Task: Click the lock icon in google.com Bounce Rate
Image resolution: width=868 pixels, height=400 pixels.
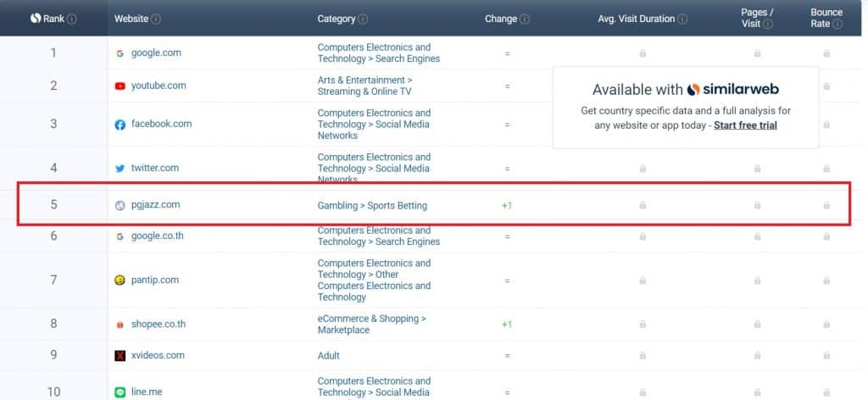Action: click(826, 53)
